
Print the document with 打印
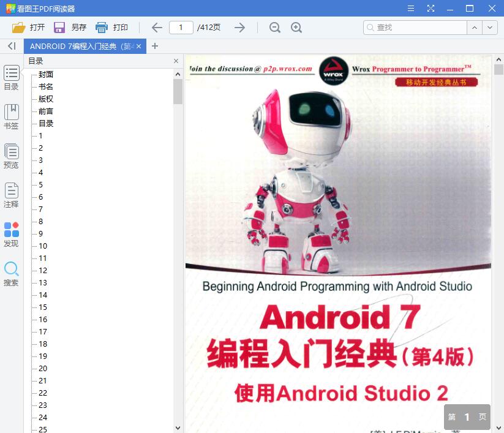112,28
